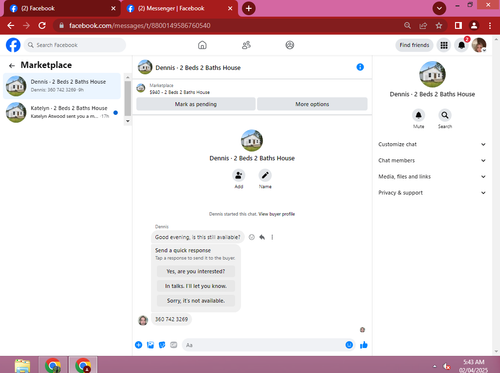
Task: Select the Messenger | Facebook tab
Action: pos(178,8)
